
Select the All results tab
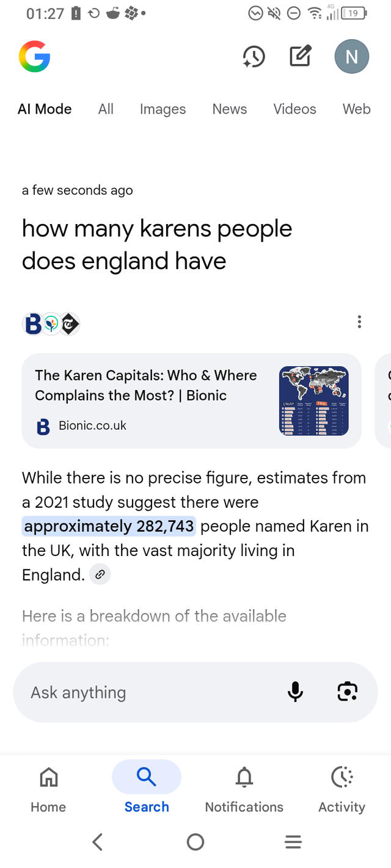pos(106,109)
